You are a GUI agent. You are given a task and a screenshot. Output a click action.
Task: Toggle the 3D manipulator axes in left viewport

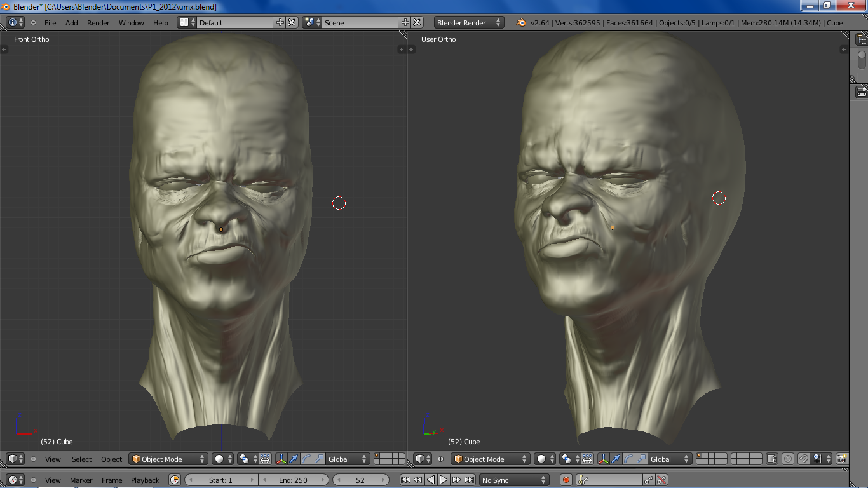(x=281, y=459)
